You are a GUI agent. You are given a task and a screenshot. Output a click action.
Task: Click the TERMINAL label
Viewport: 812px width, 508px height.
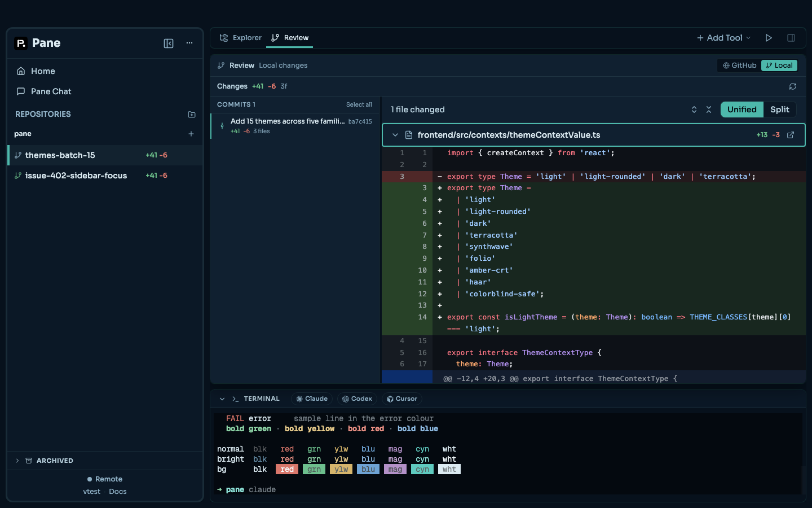tap(262, 399)
